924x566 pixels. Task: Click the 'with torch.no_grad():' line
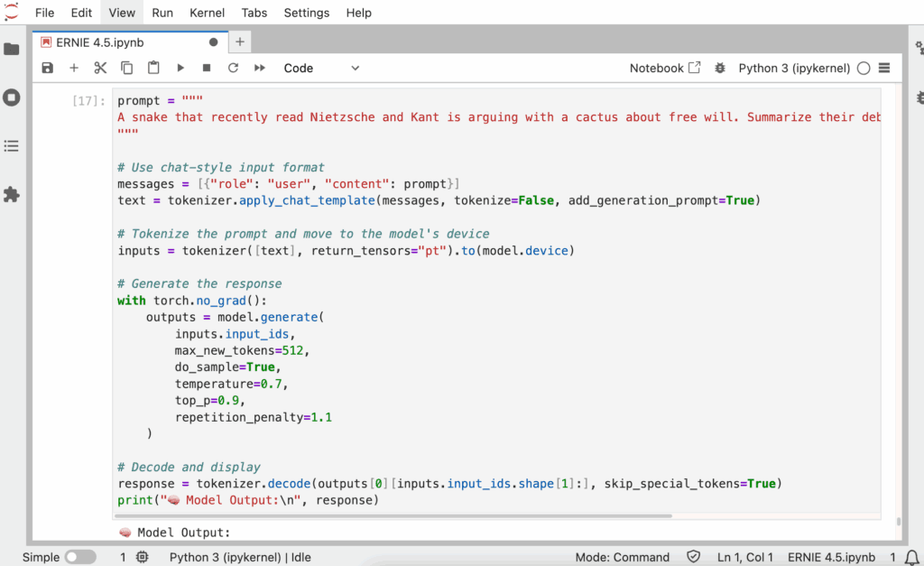point(192,301)
